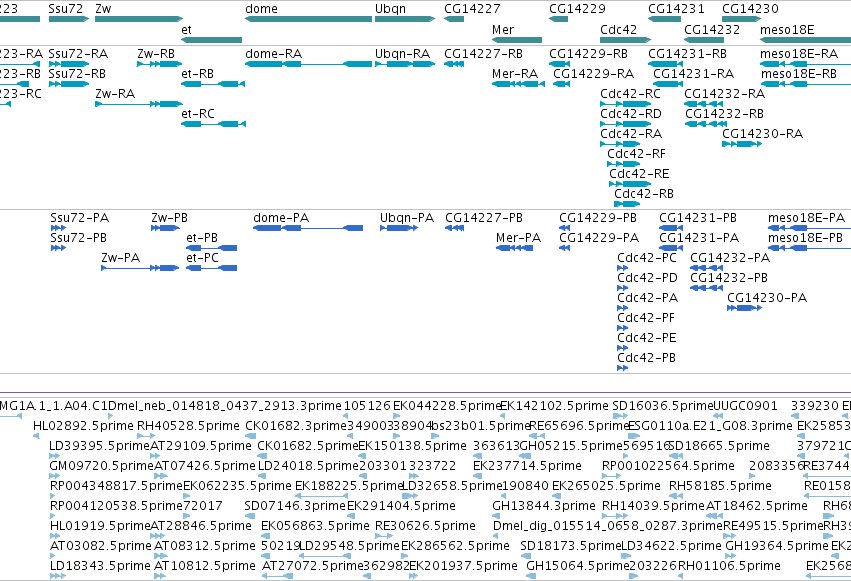Select the Mer gene bar
Image resolution: width=851 pixels, height=581 pixels.
pyautogui.click(x=517, y=40)
